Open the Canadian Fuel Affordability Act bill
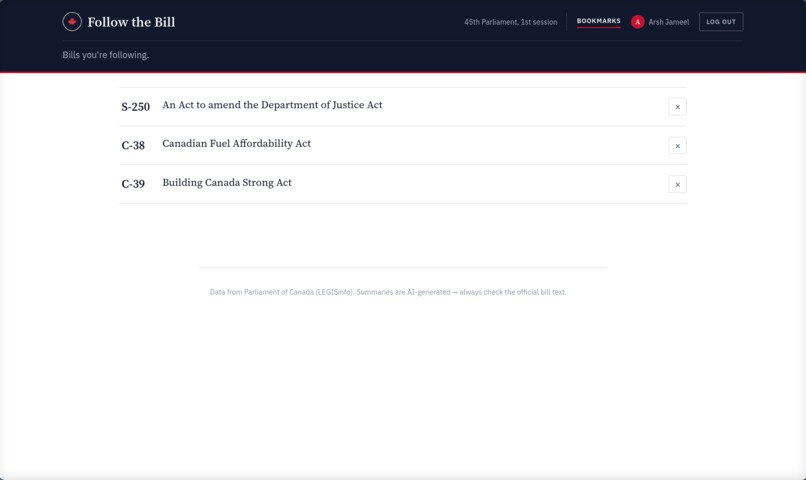The height and width of the screenshot is (480, 806). click(x=236, y=143)
